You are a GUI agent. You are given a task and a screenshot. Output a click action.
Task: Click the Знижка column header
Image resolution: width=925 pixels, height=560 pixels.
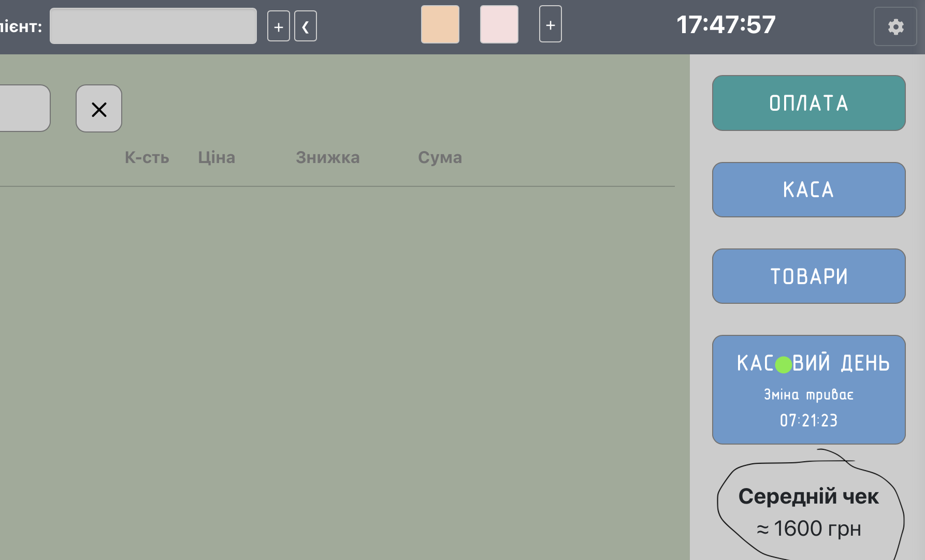click(327, 157)
